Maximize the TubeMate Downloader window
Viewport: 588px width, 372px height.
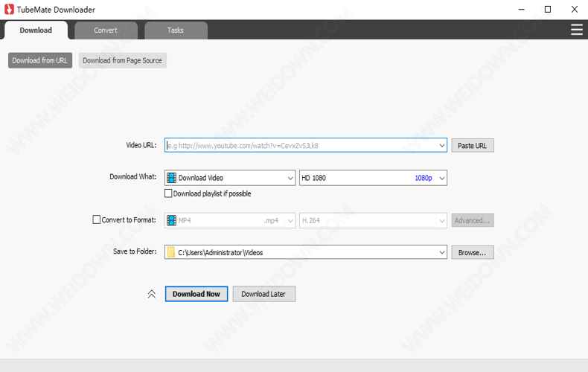[548, 10]
